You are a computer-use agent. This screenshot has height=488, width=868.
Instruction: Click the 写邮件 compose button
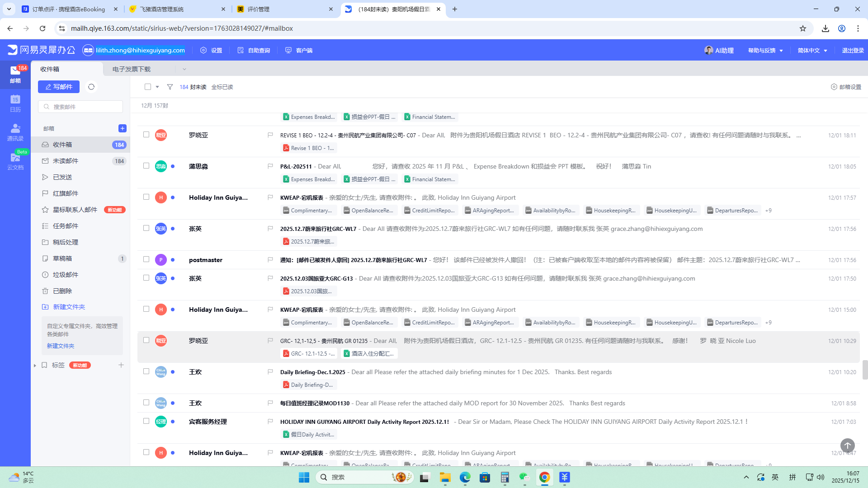click(59, 87)
